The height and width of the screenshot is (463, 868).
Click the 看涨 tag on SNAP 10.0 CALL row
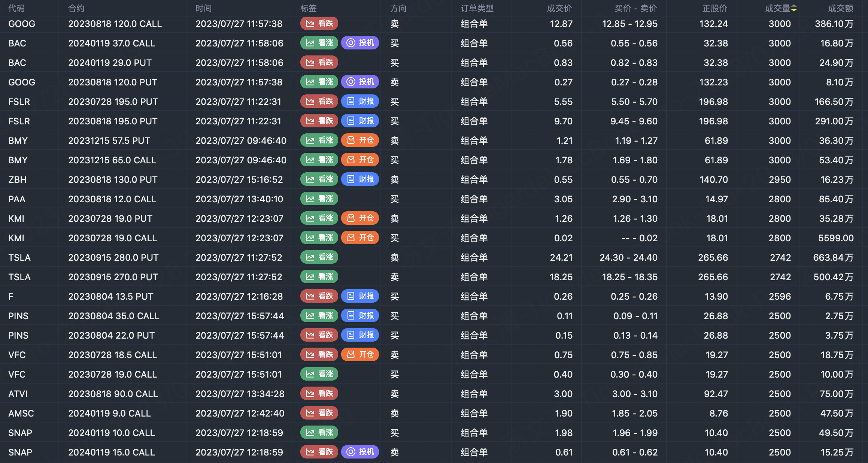319,433
